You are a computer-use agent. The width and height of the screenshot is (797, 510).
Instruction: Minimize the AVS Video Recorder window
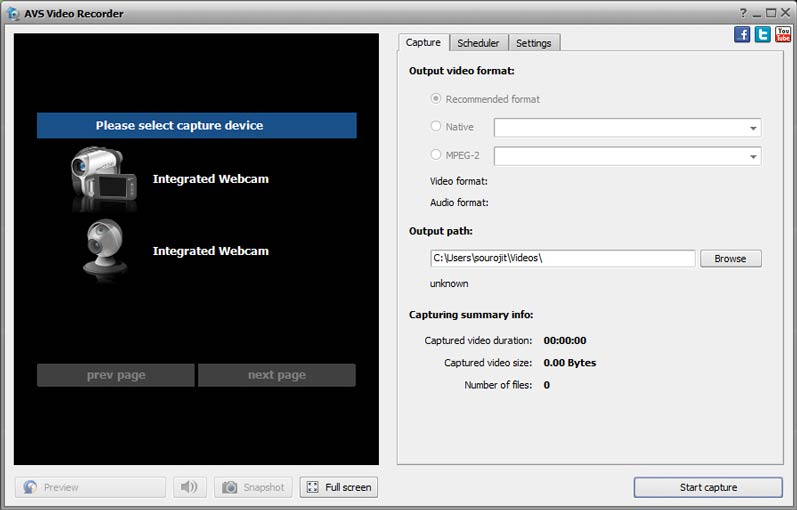coord(757,14)
